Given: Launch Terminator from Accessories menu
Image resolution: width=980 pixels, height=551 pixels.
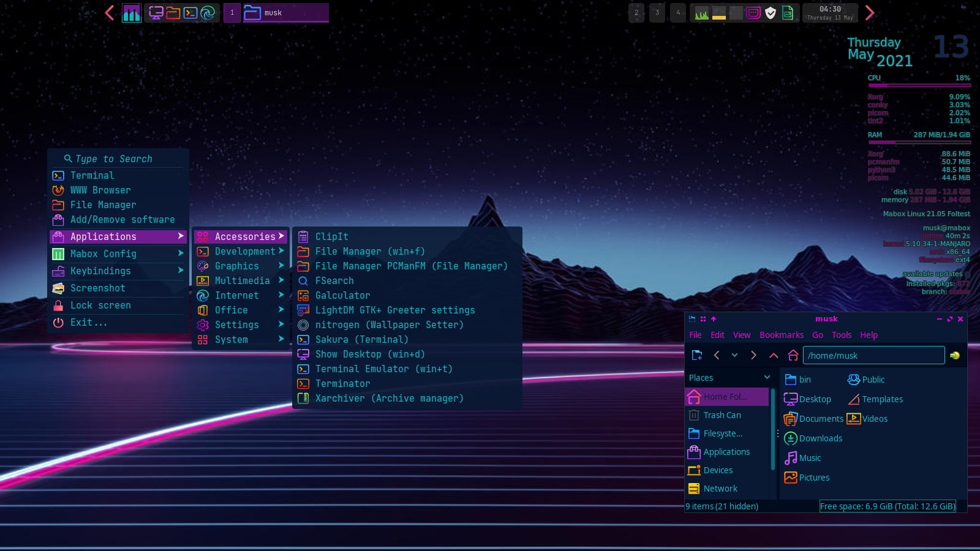Looking at the screenshot, I should (x=342, y=383).
